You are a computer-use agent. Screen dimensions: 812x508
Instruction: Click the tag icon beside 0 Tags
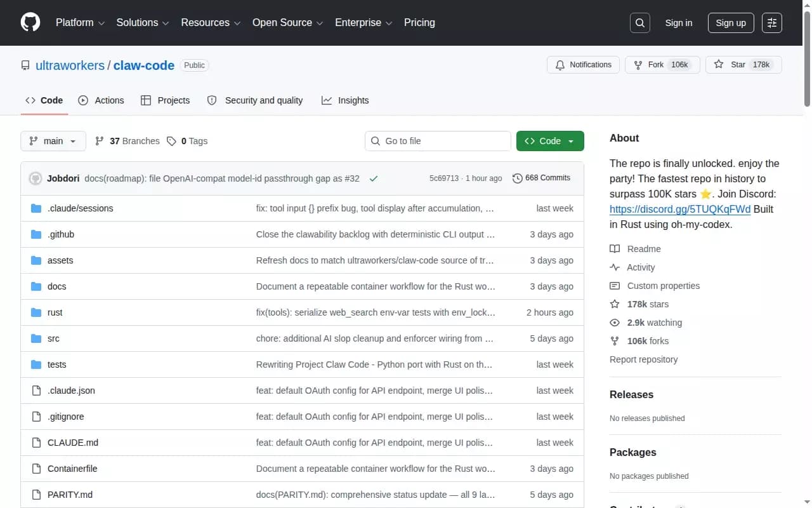coord(171,141)
